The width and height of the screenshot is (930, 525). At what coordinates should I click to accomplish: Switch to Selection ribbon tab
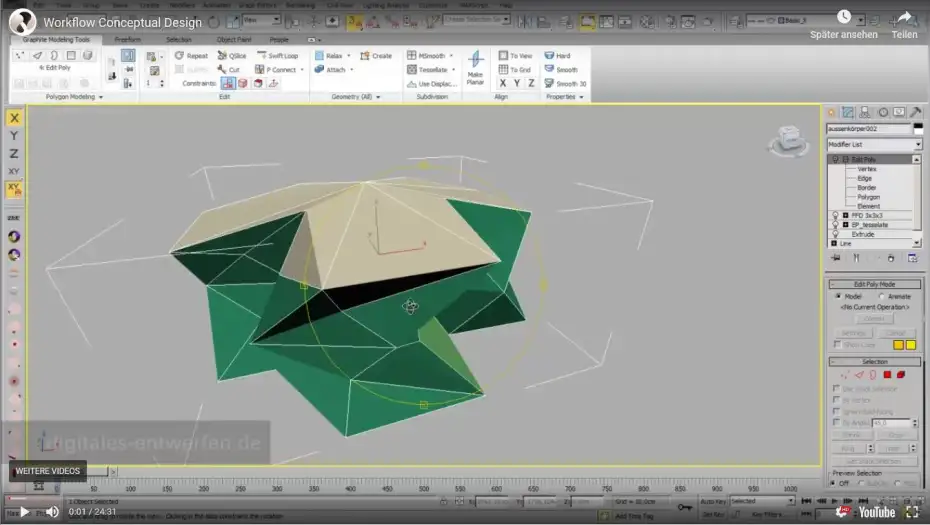click(x=179, y=40)
